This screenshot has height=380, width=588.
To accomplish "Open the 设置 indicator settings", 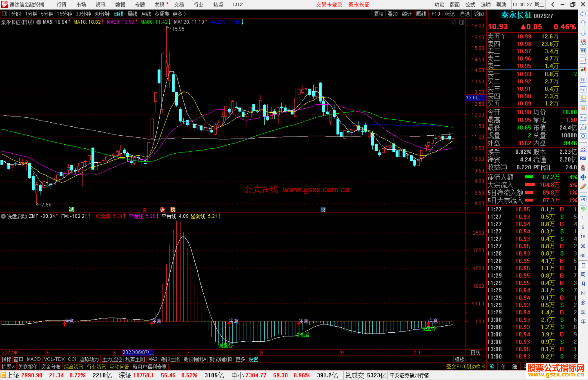I will tap(253, 360).
